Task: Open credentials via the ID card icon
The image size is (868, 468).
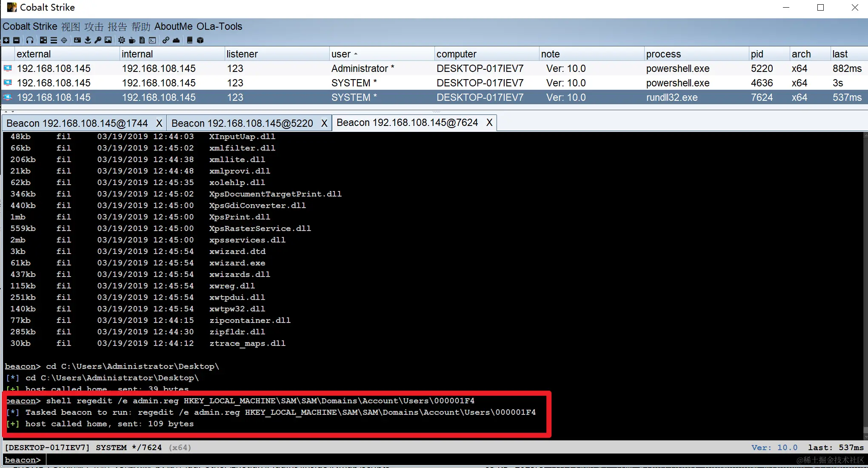Action: 77,40
